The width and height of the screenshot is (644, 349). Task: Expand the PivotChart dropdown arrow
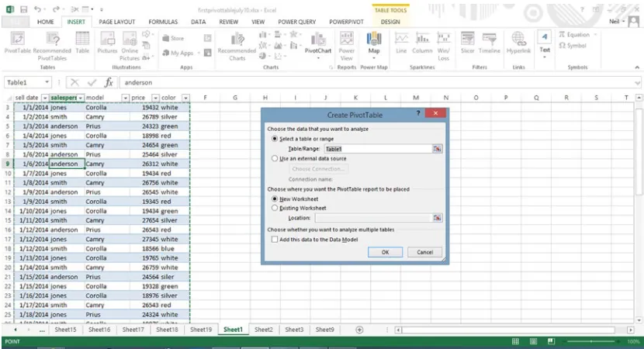pyautogui.click(x=318, y=58)
